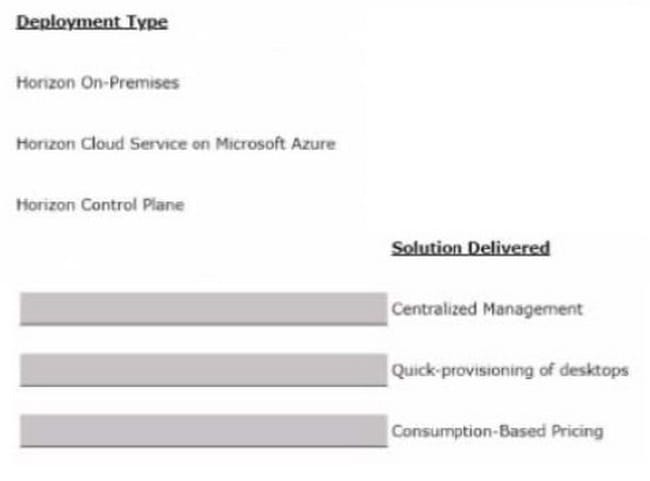This screenshot has width=650, height=481.
Task: Click the word 'Management' in the centralized label
Action: pos(533,309)
